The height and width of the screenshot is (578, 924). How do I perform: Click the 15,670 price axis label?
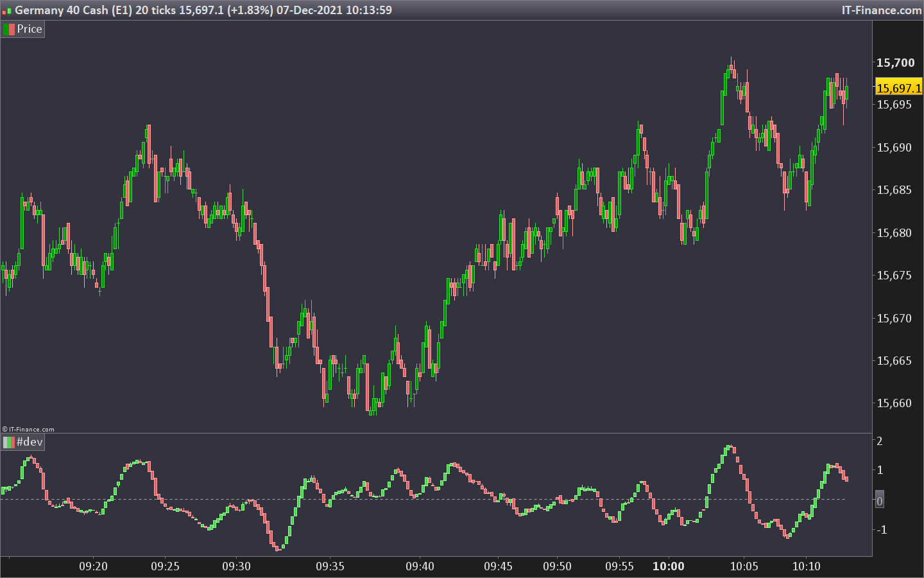coord(894,319)
